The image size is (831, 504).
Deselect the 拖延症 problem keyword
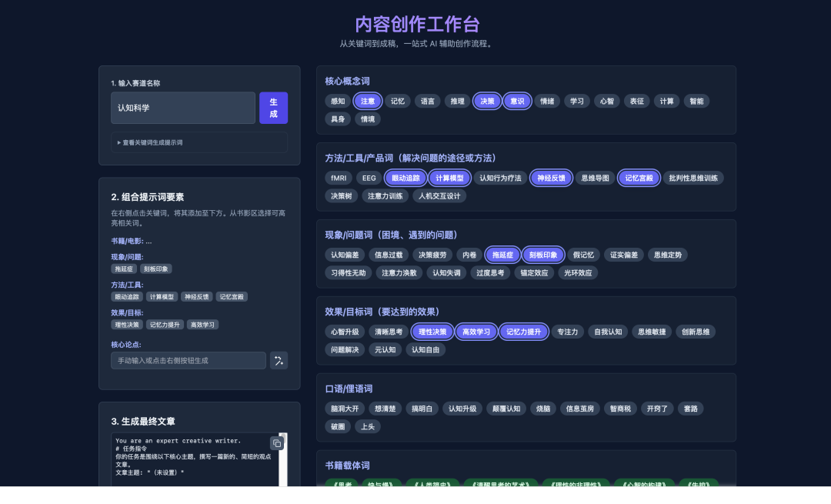click(x=502, y=255)
